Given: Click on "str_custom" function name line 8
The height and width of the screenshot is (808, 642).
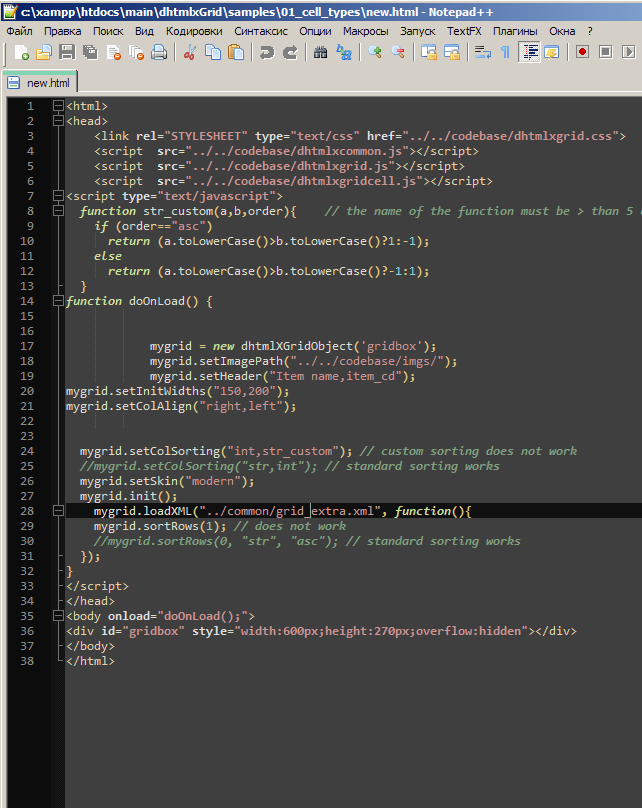Looking at the screenshot, I should pyautogui.click(x=178, y=211).
